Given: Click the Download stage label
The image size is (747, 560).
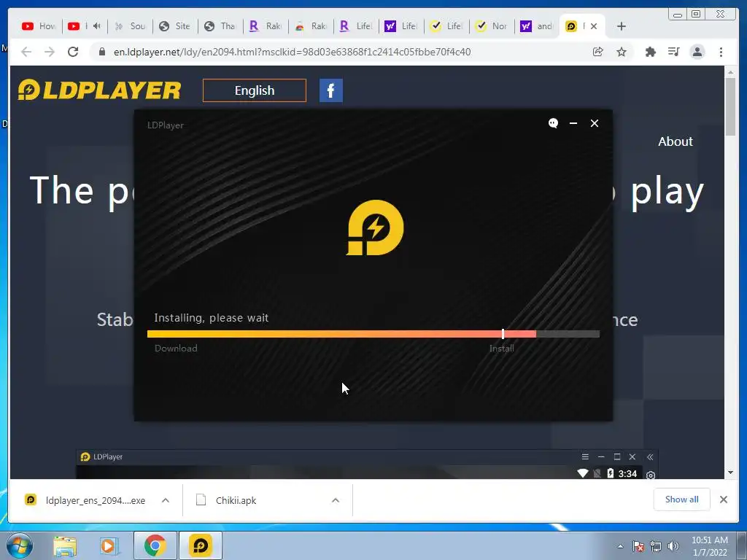Looking at the screenshot, I should pyautogui.click(x=176, y=348).
